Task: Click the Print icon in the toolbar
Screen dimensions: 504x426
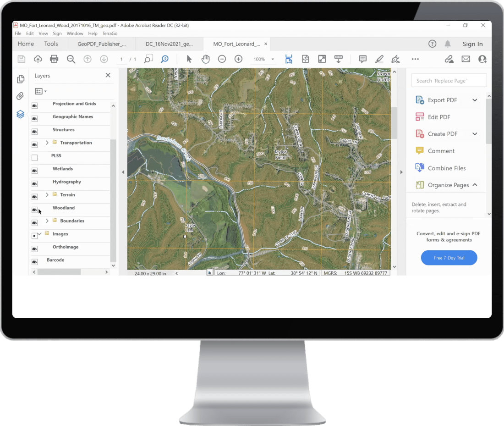Action: (55, 59)
